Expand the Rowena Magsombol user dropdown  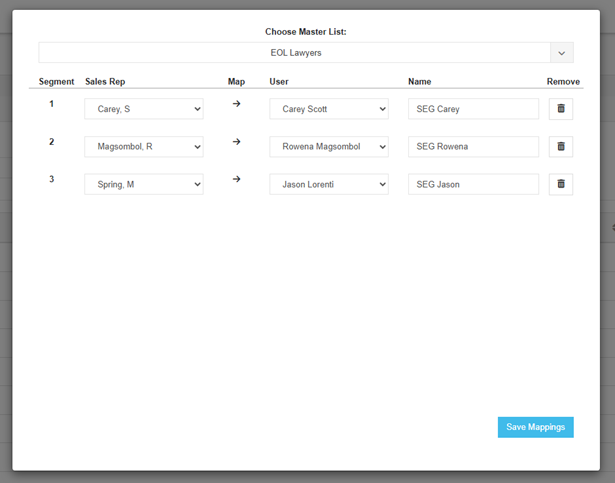click(x=329, y=147)
